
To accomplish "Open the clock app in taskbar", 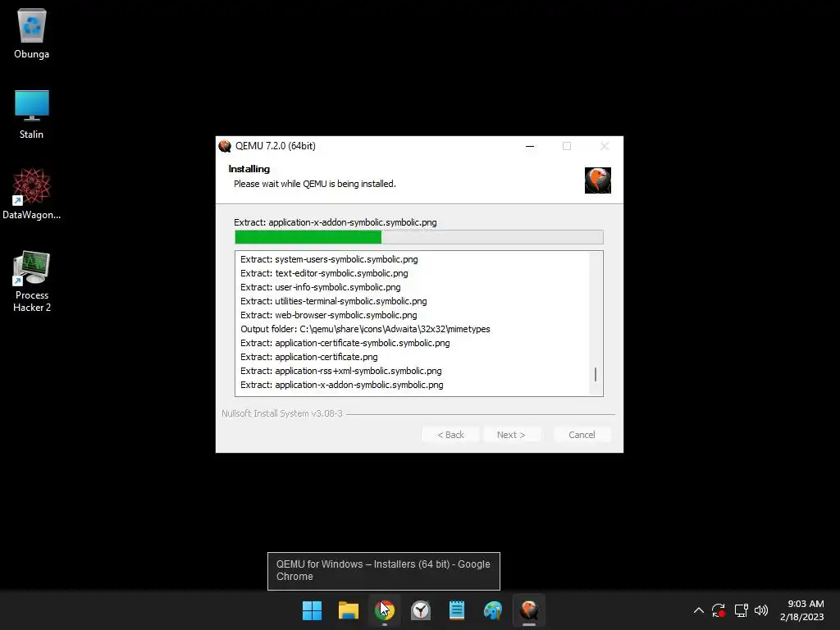I will point(421,610).
